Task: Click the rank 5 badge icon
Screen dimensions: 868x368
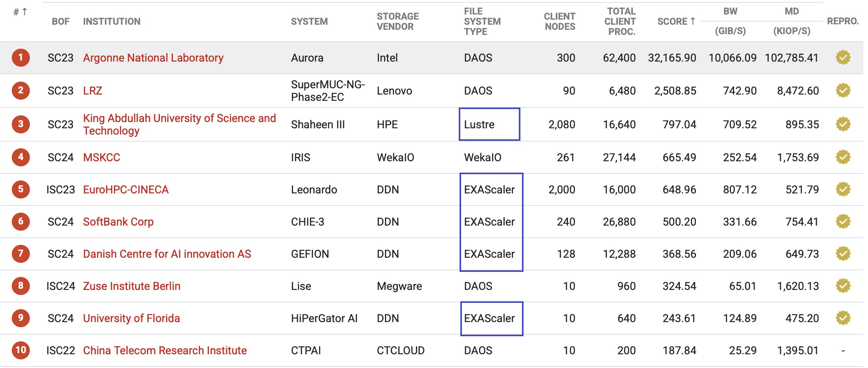Action: 21,189
